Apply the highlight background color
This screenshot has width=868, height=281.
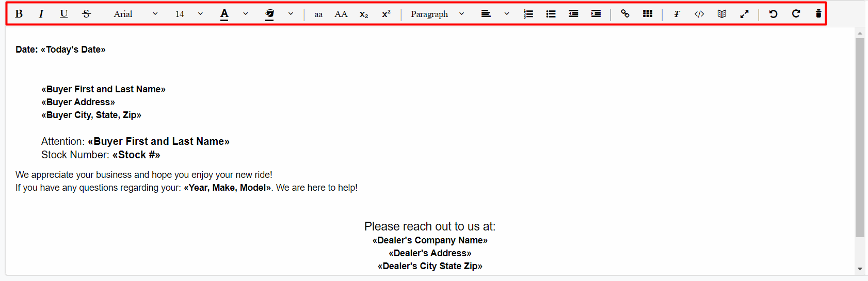click(x=269, y=14)
